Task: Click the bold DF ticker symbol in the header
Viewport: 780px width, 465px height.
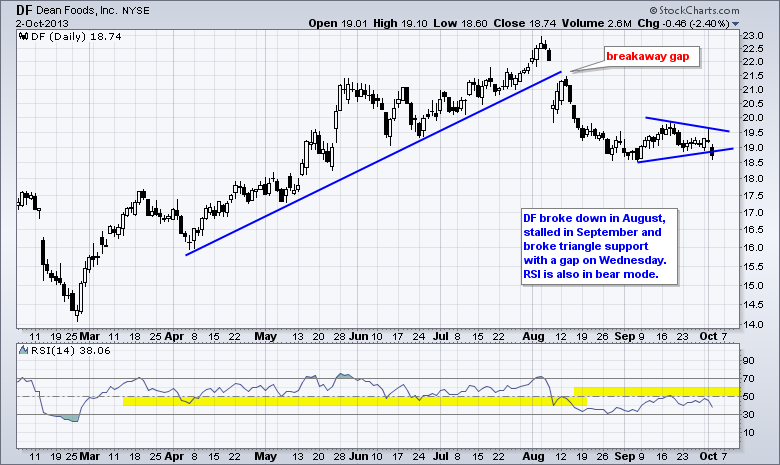Action: click(24, 10)
